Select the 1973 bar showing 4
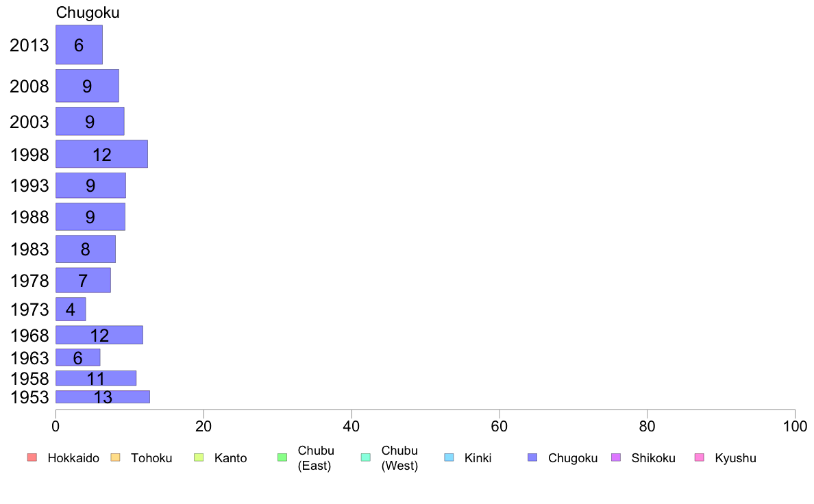Viewport: 814px width, 504px height. (71, 310)
